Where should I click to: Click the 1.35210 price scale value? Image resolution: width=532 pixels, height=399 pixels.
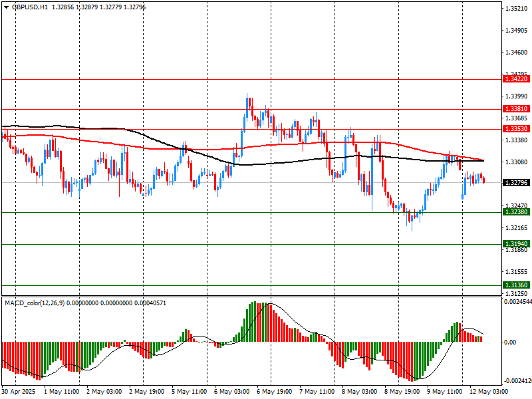pyautogui.click(x=516, y=9)
